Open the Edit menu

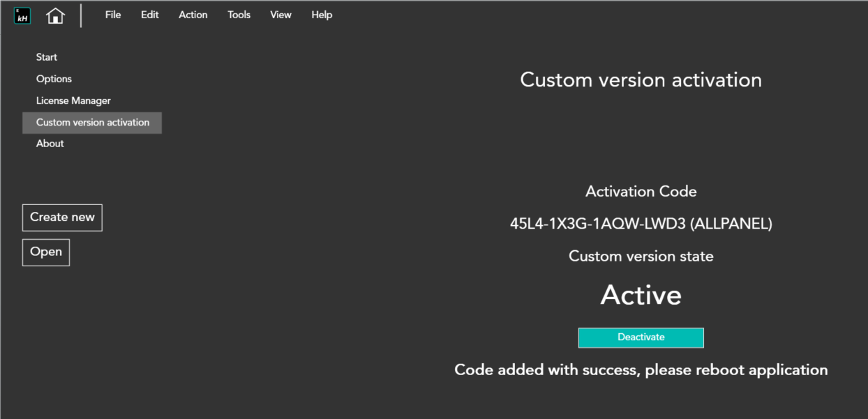click(x=150, y=15)
